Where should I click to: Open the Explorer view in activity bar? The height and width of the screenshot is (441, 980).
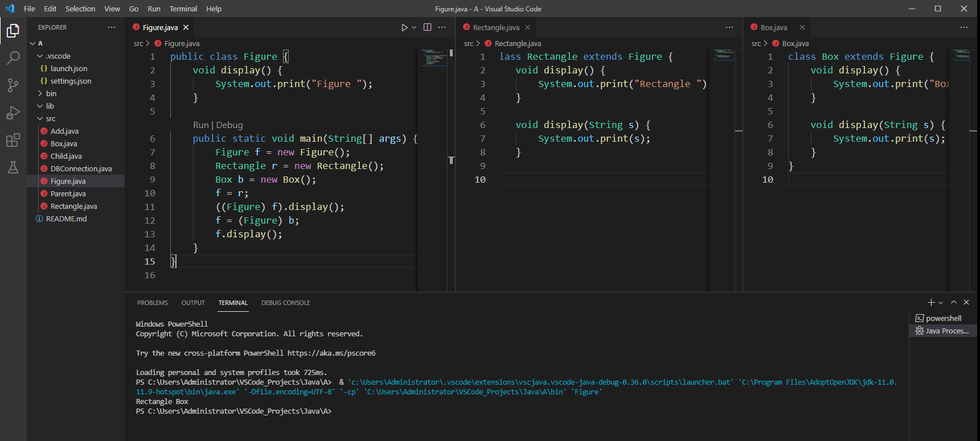[x=13, y=31]
